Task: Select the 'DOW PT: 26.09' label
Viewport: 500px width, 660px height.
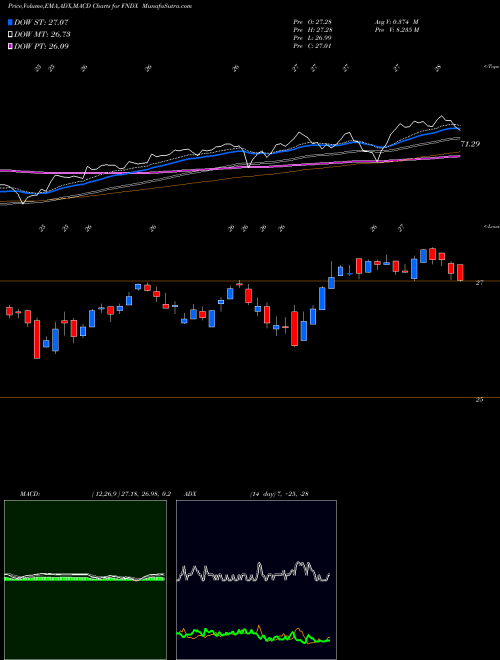Action: (41, 46)
